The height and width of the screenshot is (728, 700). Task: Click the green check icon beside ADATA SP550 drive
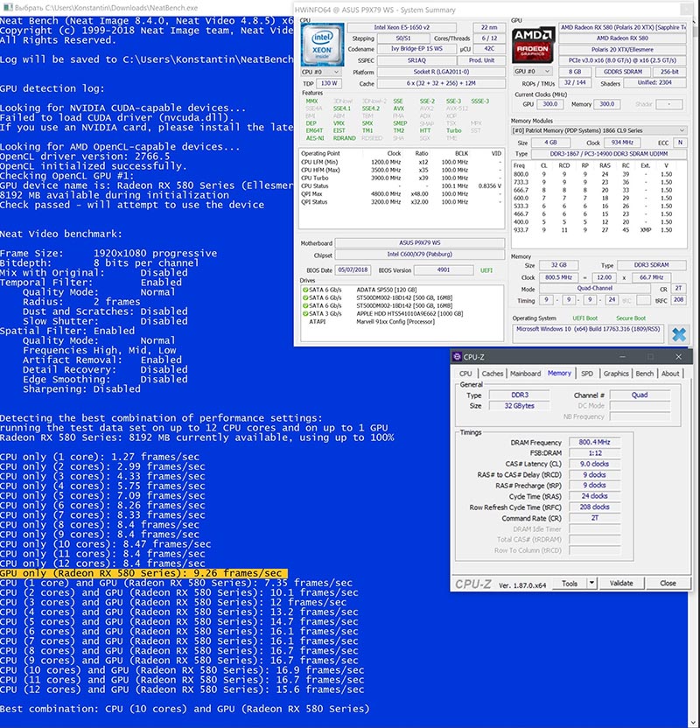click(x=305, y=290)
